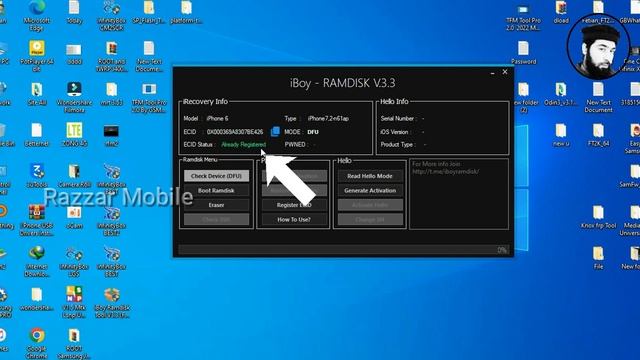The image size is (640, 360).
Task: Open the How To Use? help button
Action: 294,220
